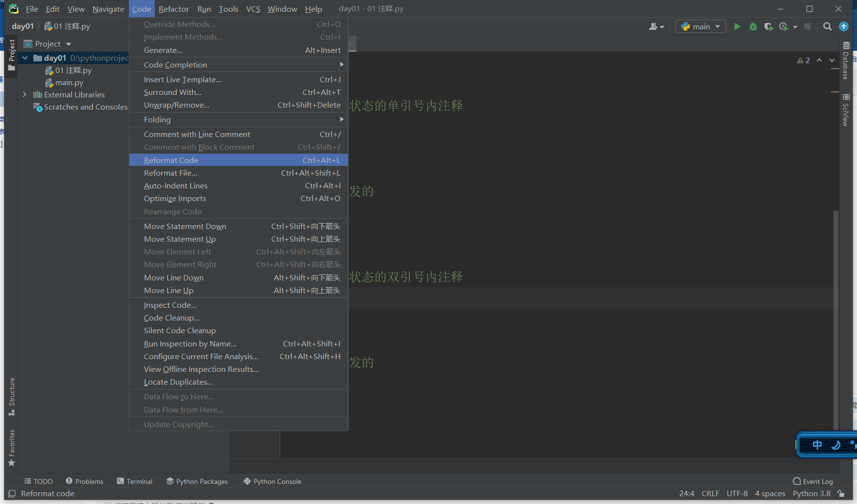
Task: Open the Database side panel
Action: [x=846, y=61]
